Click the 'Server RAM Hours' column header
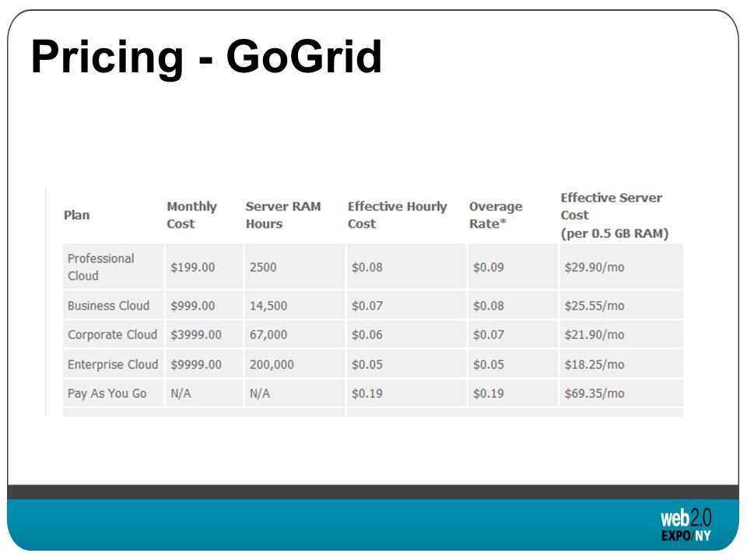This screenshot has width=747, height=560. tap(283, 215)
